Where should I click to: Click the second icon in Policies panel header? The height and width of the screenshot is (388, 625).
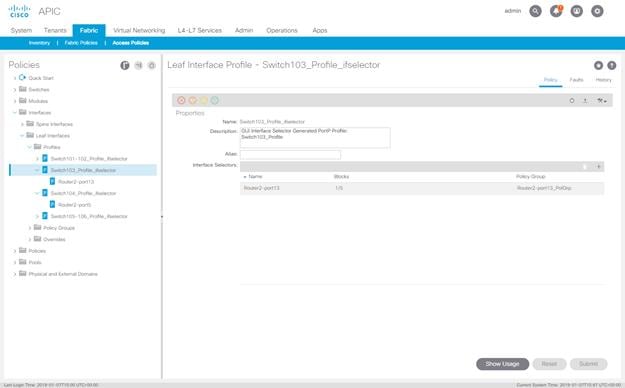pyautogui.click(x=138, y=65)
